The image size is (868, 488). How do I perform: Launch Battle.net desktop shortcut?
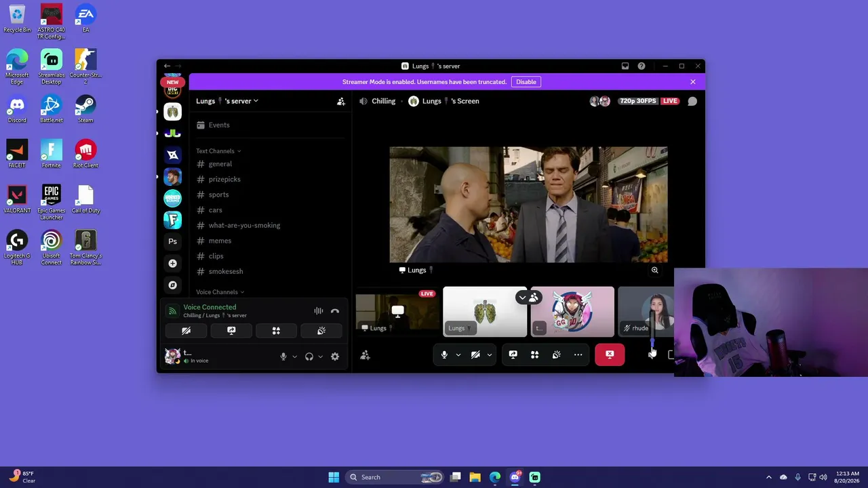coord(52,108)
